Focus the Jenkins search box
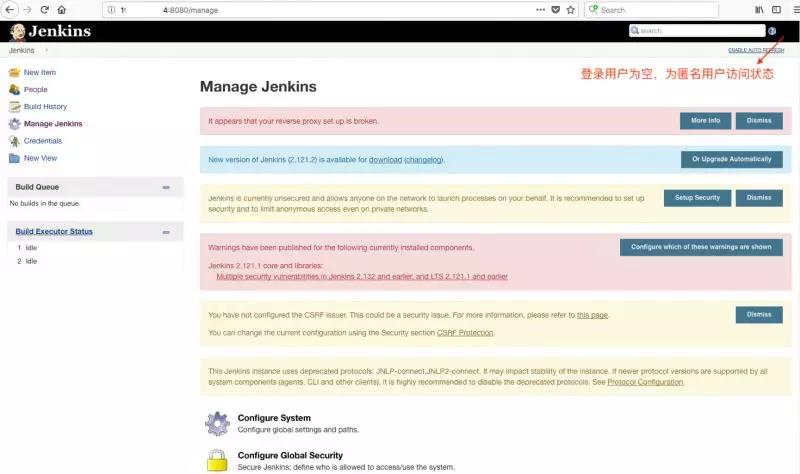The height and width of the screenshot is (474, 800). [x=697, y=31]
